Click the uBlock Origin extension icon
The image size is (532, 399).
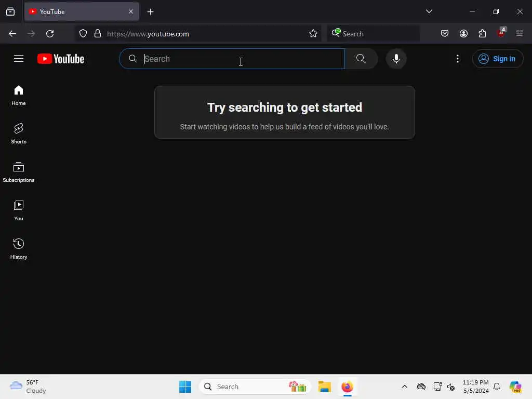coord(501,33)
